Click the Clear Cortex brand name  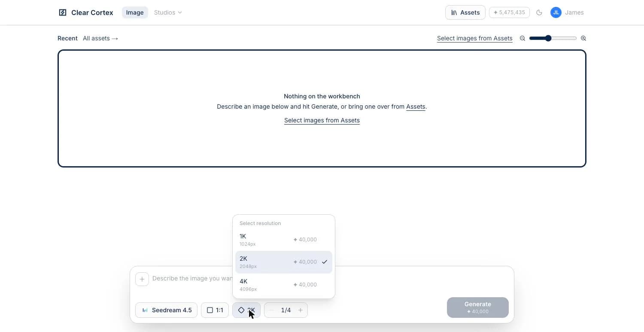click(x=92, y=12)
